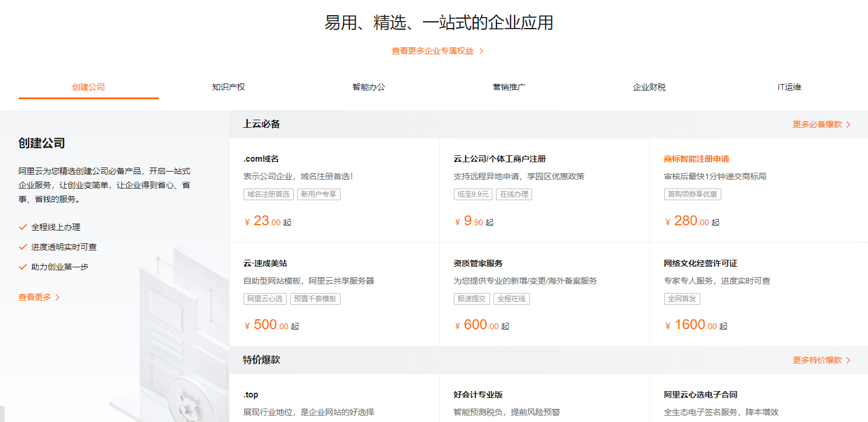
Task: Select the 创建公司 tab
Action: coord(89,87)
